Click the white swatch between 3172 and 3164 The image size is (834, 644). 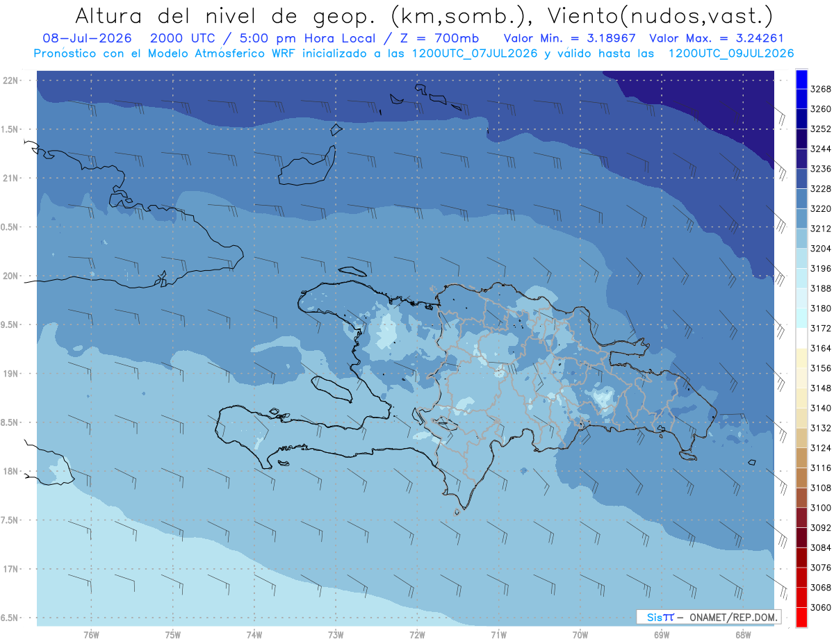[801, 338]
